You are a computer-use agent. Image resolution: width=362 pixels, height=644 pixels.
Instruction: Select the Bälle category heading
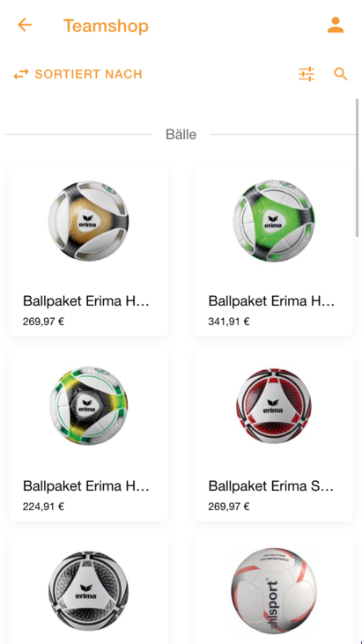coord(181,134)
